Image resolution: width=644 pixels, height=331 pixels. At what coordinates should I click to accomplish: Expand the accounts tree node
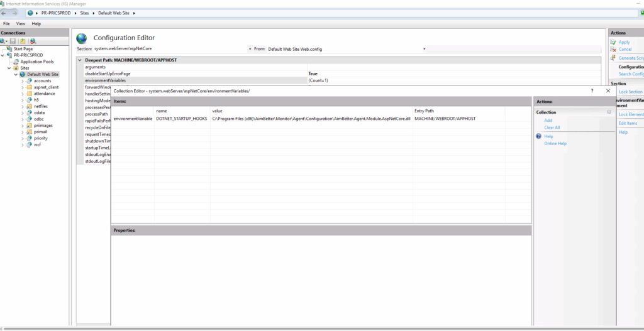(x=23, y=81)
